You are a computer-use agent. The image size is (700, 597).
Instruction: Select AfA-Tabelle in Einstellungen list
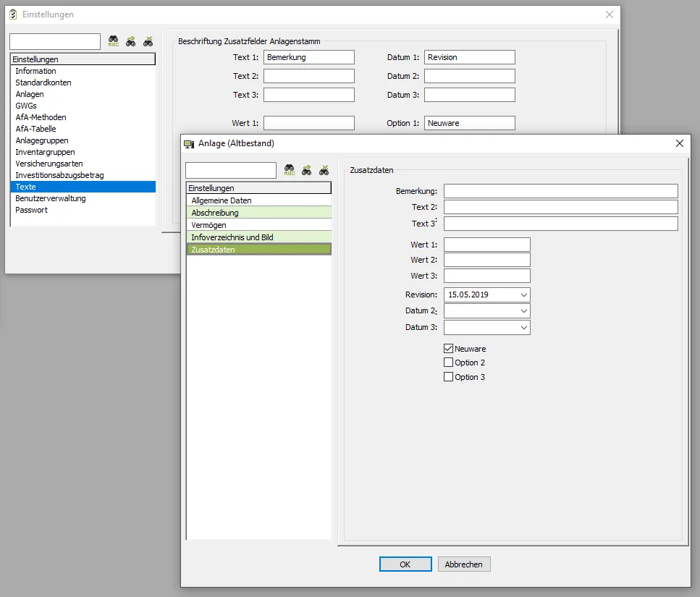83,129
